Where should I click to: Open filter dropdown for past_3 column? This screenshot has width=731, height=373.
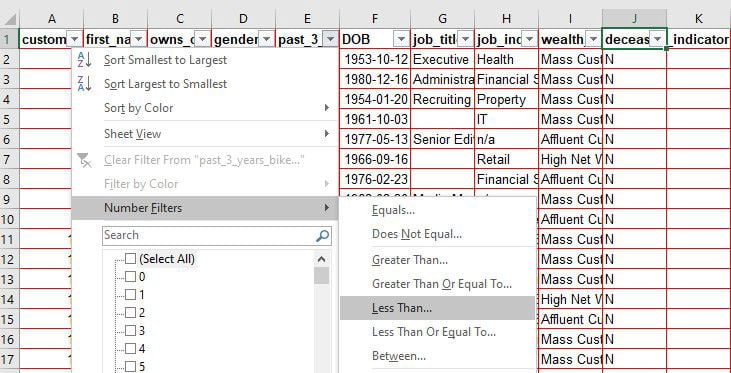coord(331,40)
